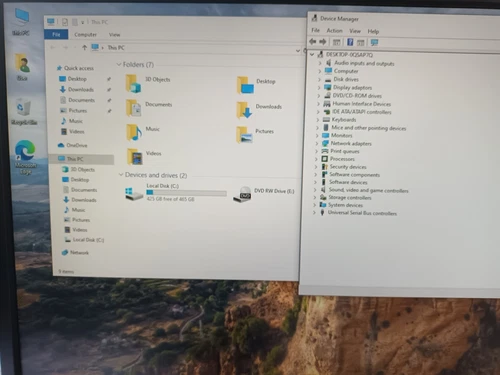Collapse the Devices and drives section

tap(121, 175)
